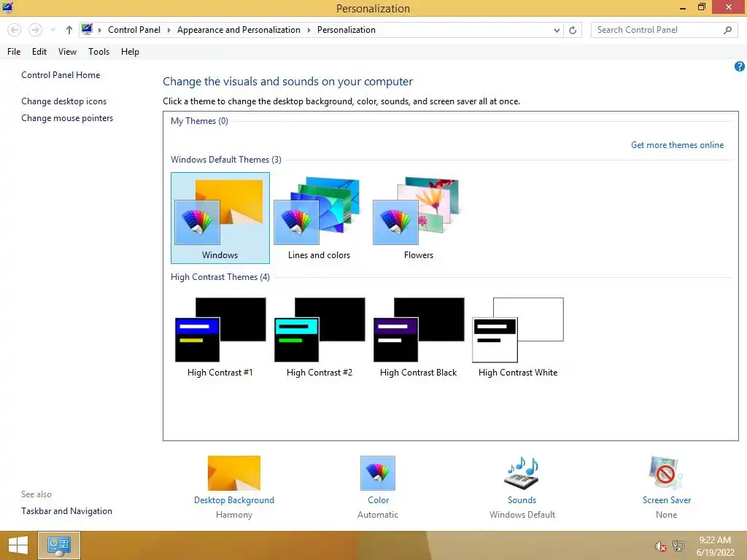Expand the address bar history dropdown
The width and height of the screenshot is (747, 560).
point(557,30)
